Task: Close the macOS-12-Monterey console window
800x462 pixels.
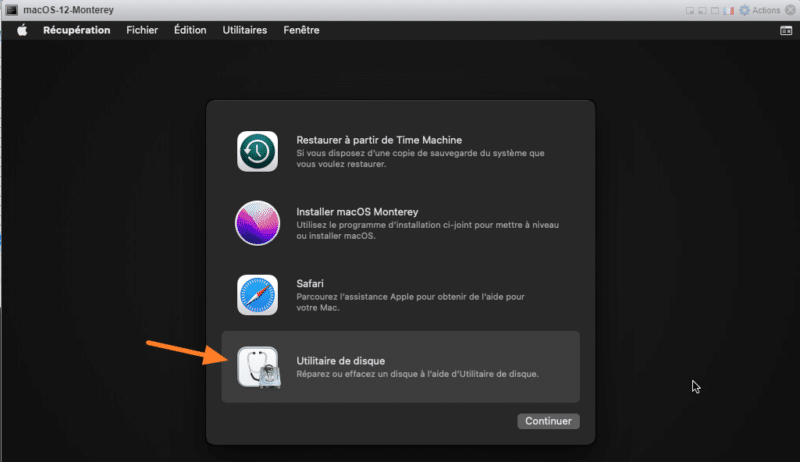Action: click(x=790, y=10)
